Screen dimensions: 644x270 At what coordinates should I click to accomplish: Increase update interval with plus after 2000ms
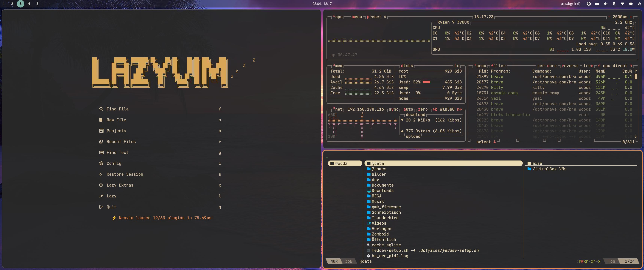[631, 17]
